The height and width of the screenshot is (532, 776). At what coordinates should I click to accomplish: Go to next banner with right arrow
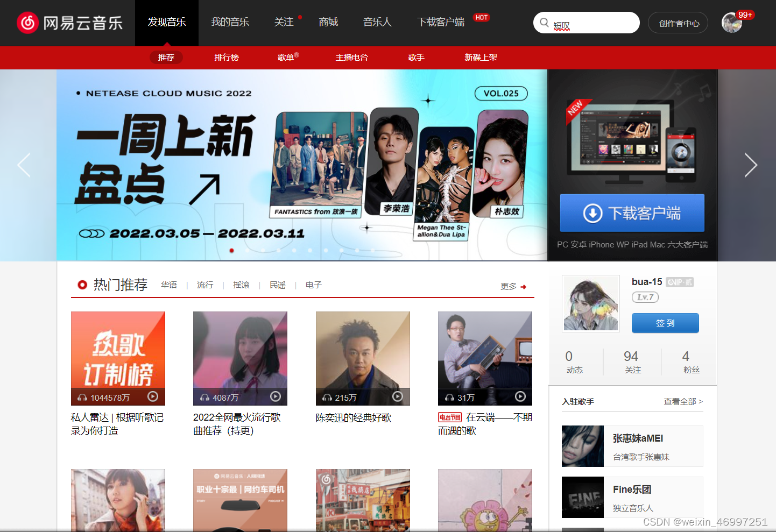(751, 165)
